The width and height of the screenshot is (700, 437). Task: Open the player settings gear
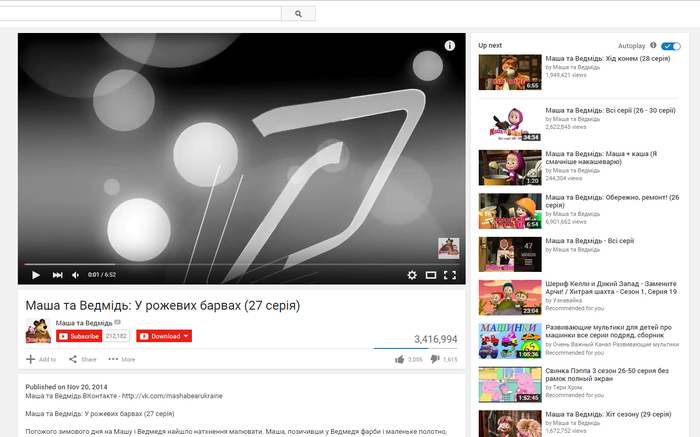pos(412,275)
